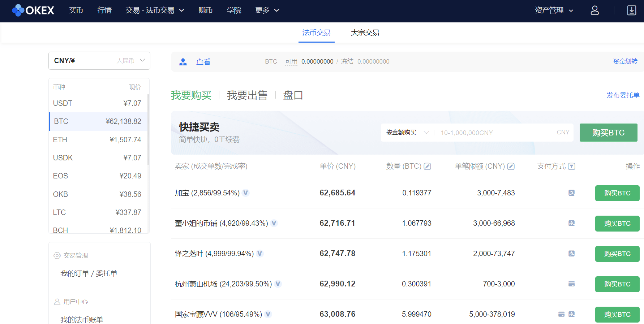Click seller name 加宝 (2,856/99.54%)
The width and height of the screenshot is (644, 324).
[207, 193]
